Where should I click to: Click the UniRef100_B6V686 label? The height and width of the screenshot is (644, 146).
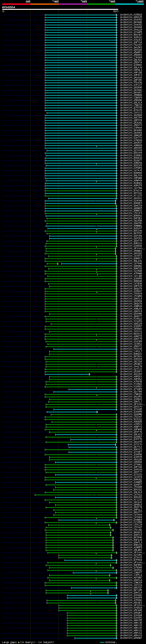click(131, 22)
